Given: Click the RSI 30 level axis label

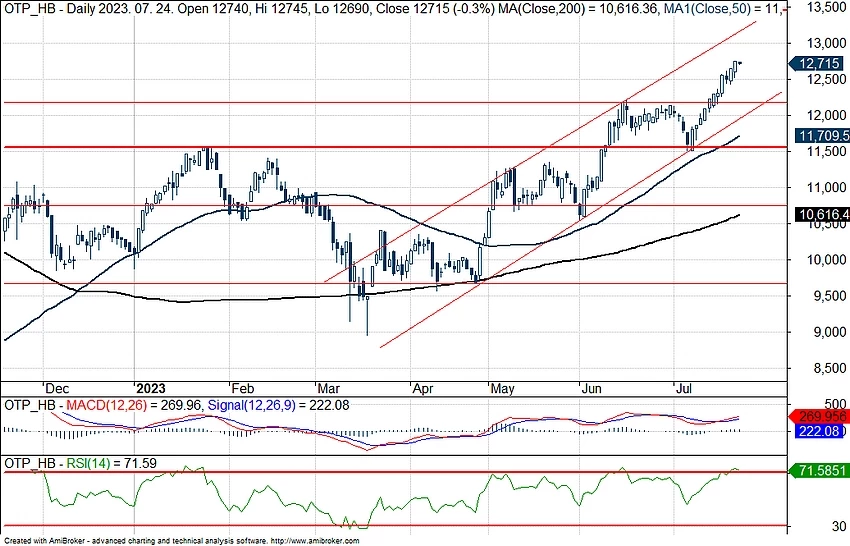Looking at the screenshot, I should click(839, 526).
